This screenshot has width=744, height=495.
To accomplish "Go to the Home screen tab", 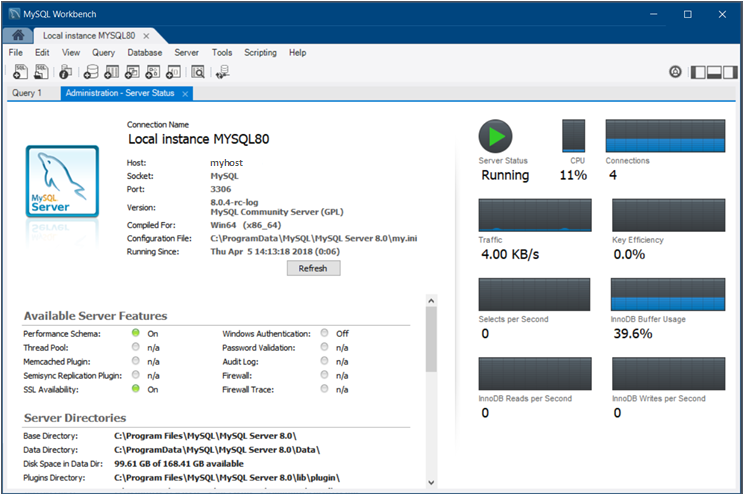I will [x=18, y=35].
